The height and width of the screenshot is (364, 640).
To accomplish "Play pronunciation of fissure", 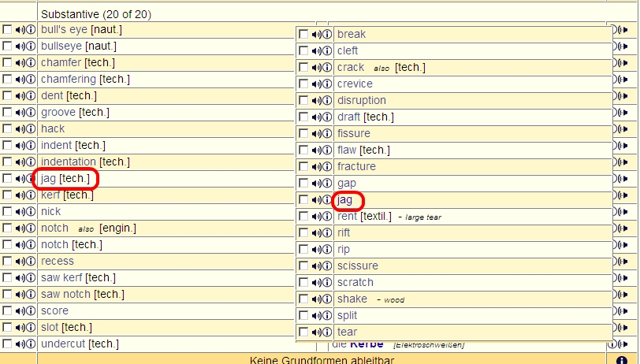I will click(x=316, y=133).
